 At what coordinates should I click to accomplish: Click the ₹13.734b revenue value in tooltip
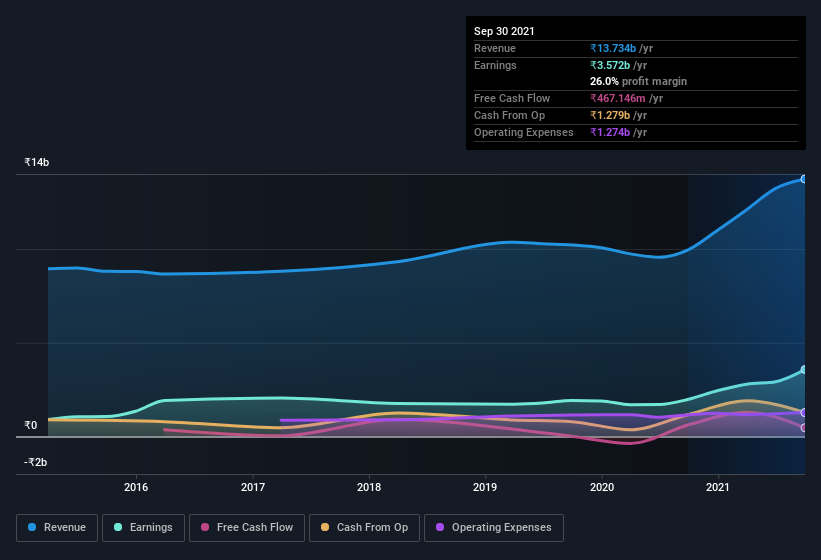coord(613,48)
